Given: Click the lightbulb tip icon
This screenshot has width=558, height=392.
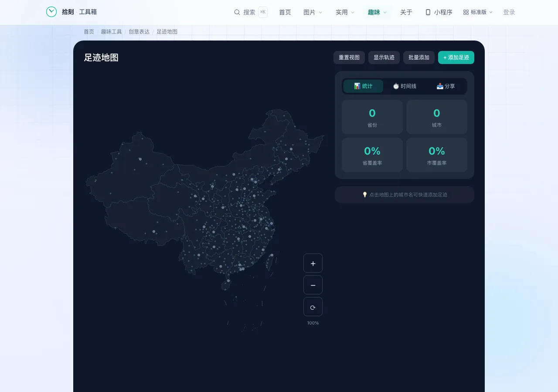Looking at the screenshot, I should [x=365, y=195].
